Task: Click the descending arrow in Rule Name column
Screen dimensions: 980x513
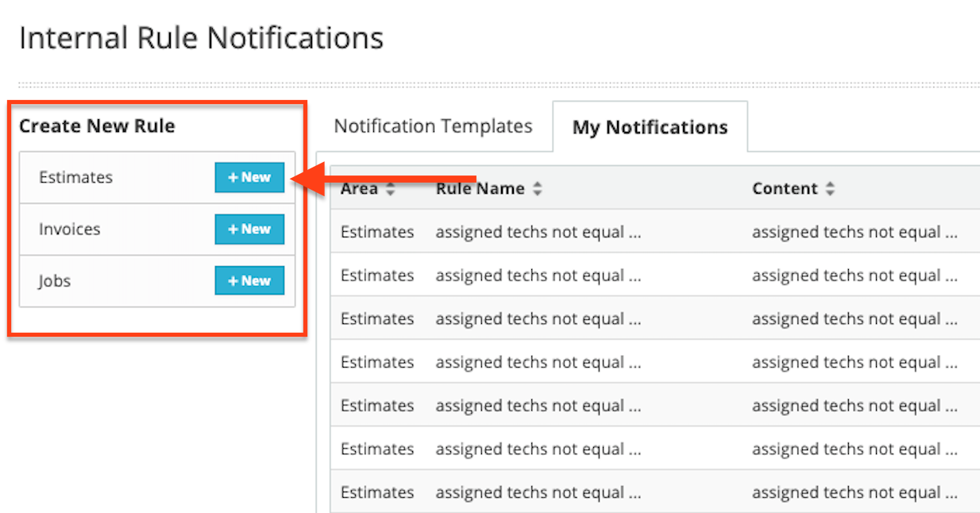Action: point(538,192)
